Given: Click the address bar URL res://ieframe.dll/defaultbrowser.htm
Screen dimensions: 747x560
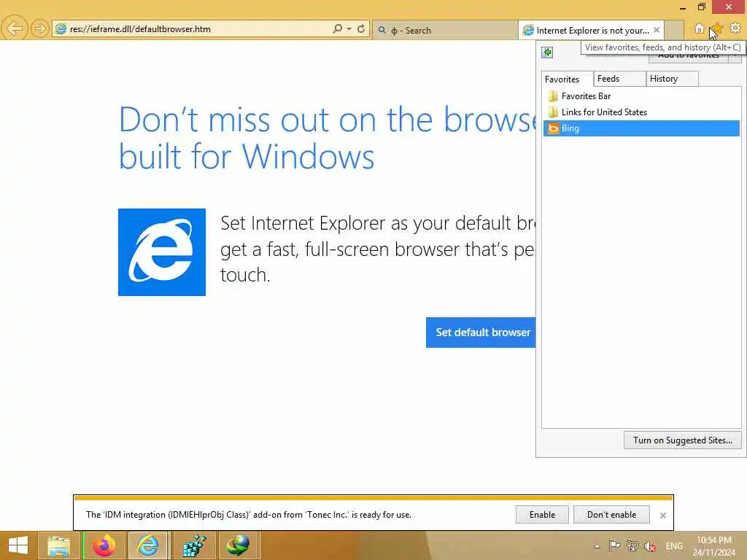Looking at the screenshot, I should (x=140, y=29).
